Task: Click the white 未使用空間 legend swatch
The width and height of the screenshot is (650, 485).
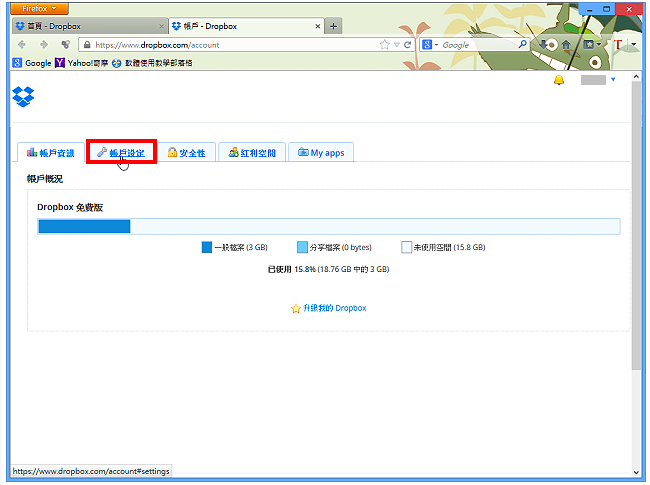Action: (x=407, y=247)
